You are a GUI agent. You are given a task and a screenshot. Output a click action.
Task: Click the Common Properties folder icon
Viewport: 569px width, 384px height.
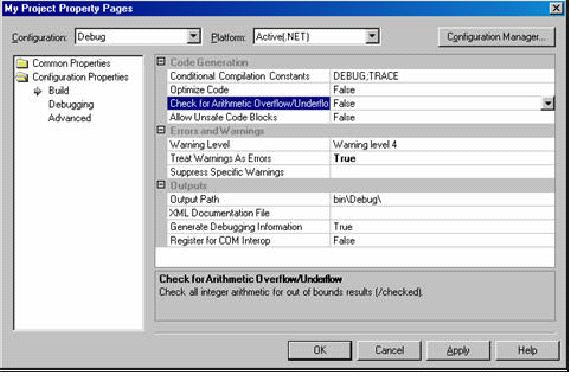coord(22,64)
